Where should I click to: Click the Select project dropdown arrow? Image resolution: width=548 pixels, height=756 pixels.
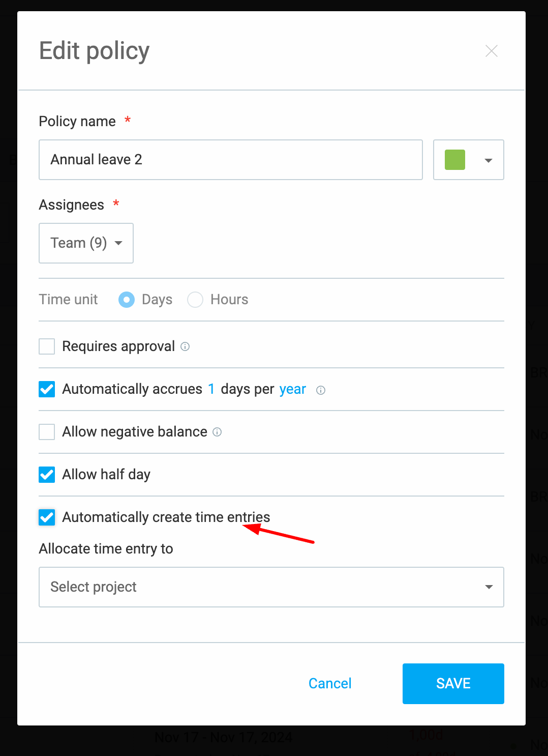tap(489, 587)
